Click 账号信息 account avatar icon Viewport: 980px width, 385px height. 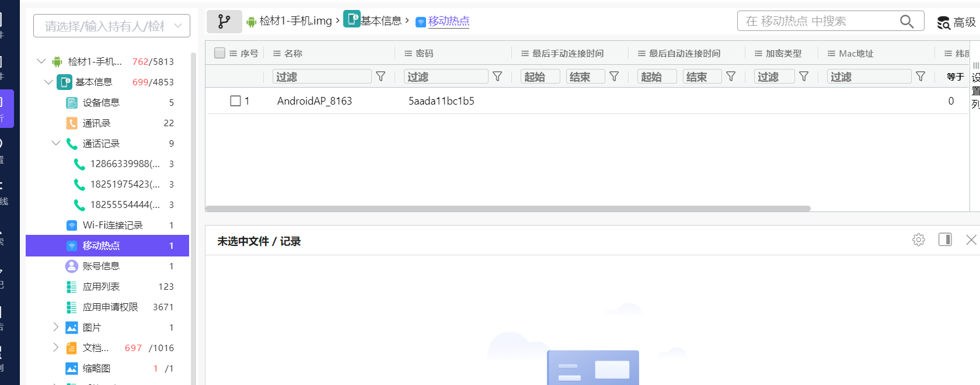click(72, 266)
